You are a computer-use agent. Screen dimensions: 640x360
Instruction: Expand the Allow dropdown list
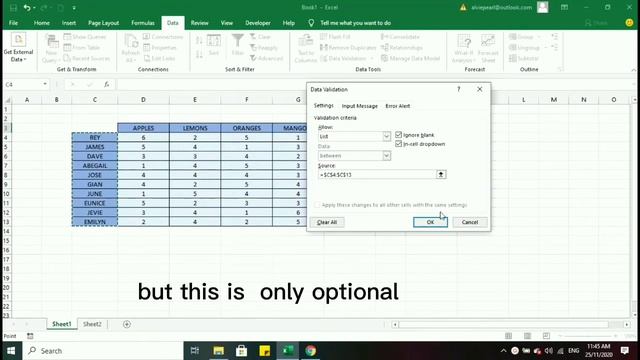point(386,136)
